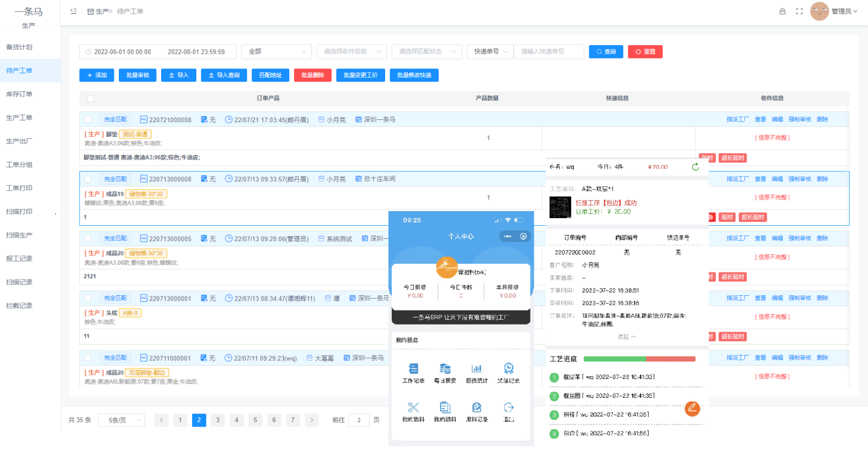868x464 pixels.
Task: Open 工作记录 icon in mobile panel
Action: click(413, 368)
